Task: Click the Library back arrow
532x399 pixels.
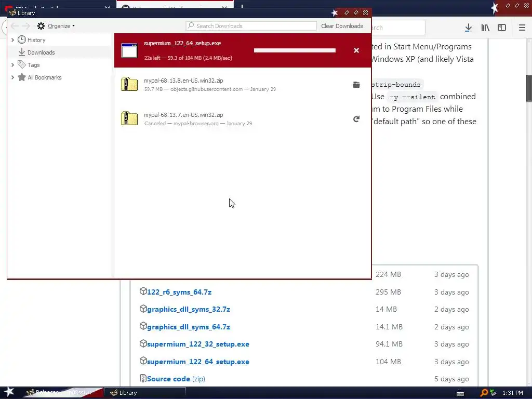Action: [14, 26]
